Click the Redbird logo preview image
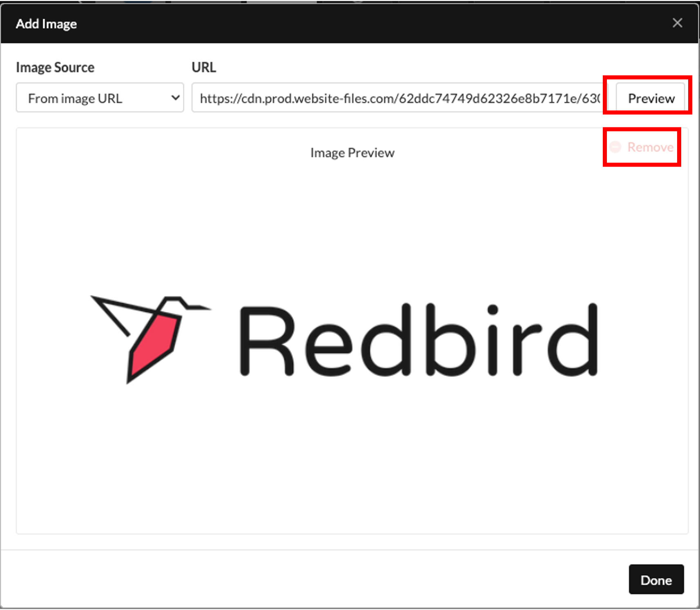Viewport: 700px width, 610px height. (x=344, y=340)
